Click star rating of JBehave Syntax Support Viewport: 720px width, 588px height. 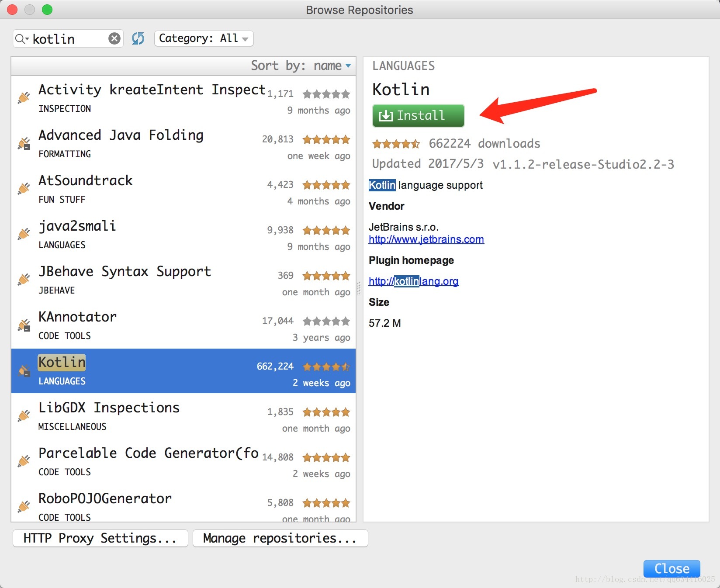pyautogui.click(x=326, y=276)
